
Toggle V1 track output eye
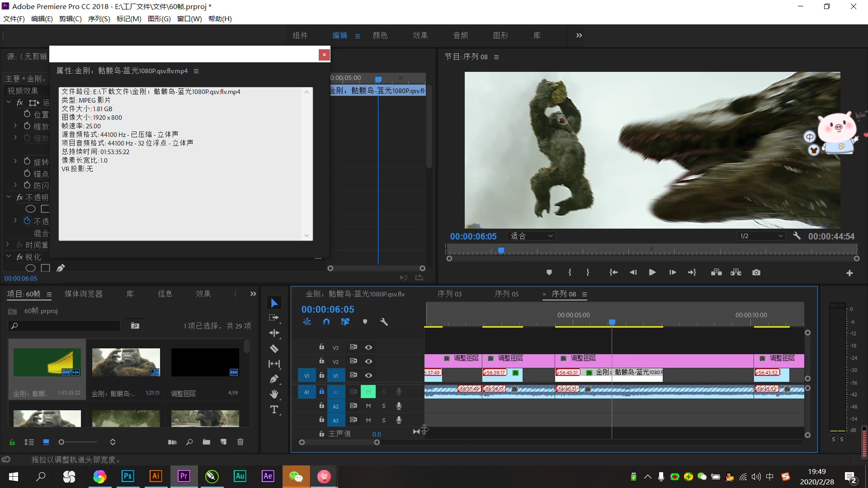[369, 375]
